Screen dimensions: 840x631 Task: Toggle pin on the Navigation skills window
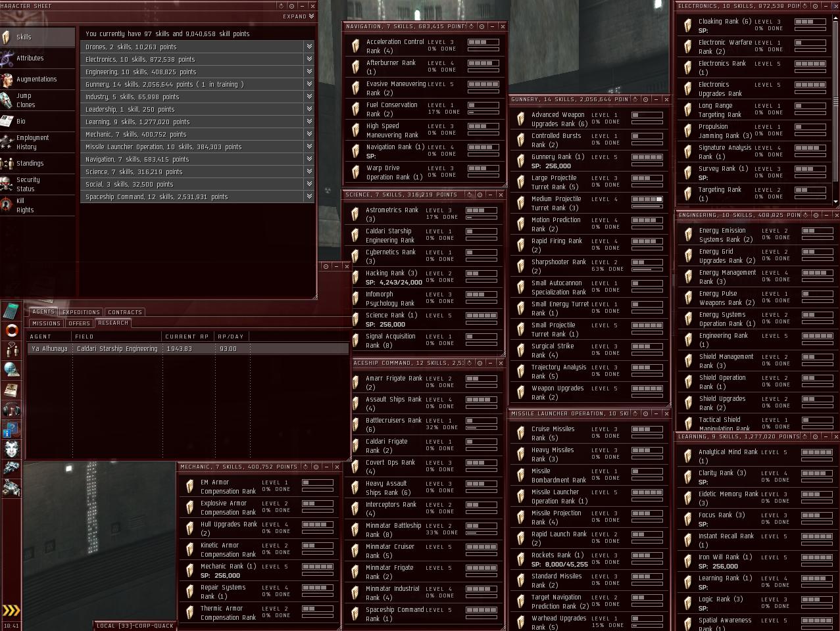point(482,26)
